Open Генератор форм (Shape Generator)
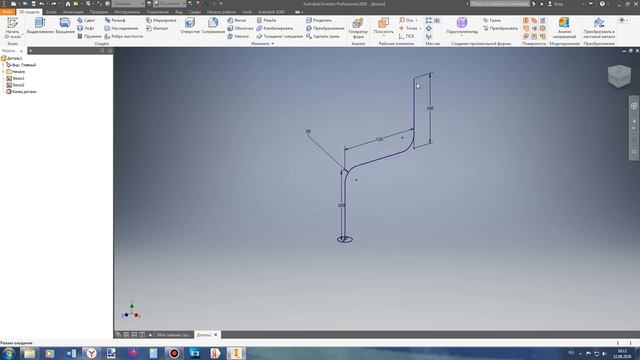The image size is (640, 360). tap(358, 28)
